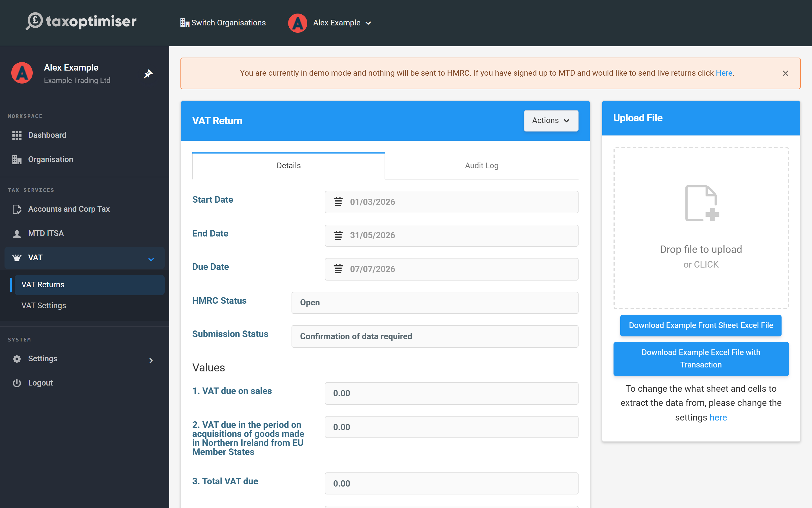Open MTD ITSA section
The height and width of the screenshot is (508, 812).
[85, 233]
